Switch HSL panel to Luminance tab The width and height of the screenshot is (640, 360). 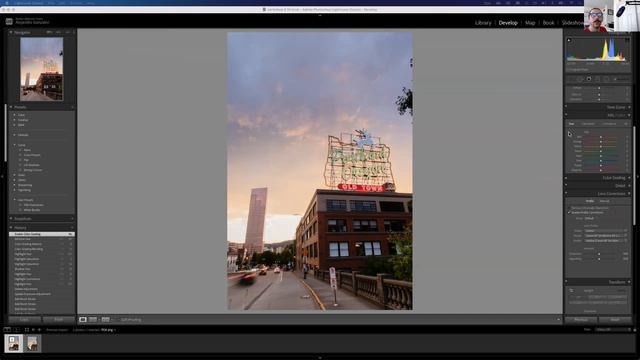(x=609, y=124)
